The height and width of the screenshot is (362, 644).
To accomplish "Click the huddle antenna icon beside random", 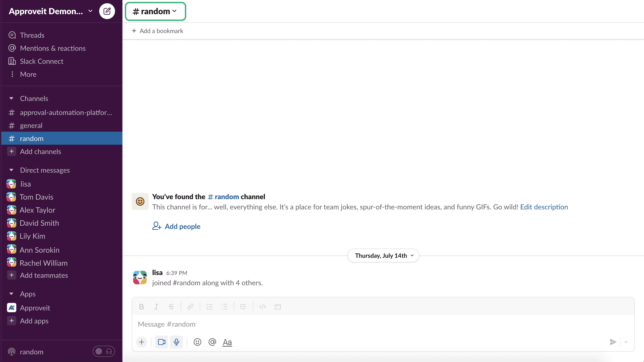I will click(x=12, y=352).
